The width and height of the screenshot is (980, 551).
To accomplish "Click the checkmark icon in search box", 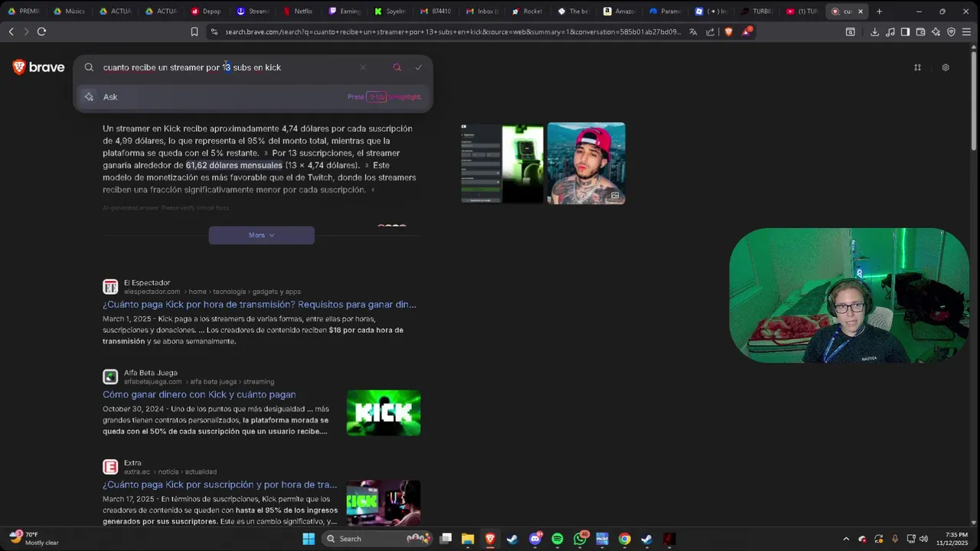I will [418, 67].
